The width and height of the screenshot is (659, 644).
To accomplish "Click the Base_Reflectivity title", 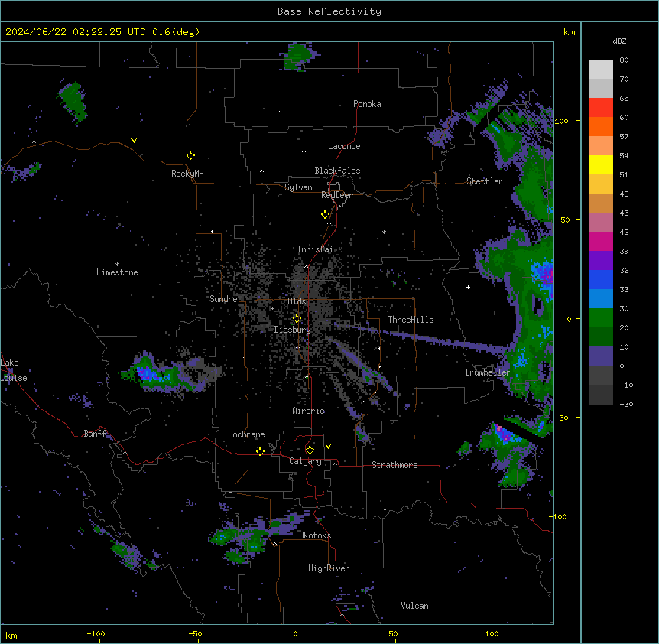I will 329,11.
